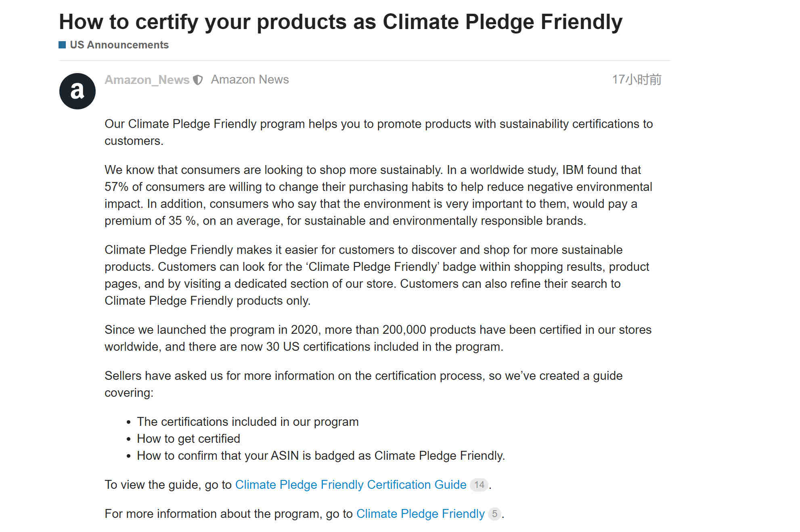Screen dimensions: 800x532
Task: Click the paragraph about 200,000 certified products
Action: point(378,338)
